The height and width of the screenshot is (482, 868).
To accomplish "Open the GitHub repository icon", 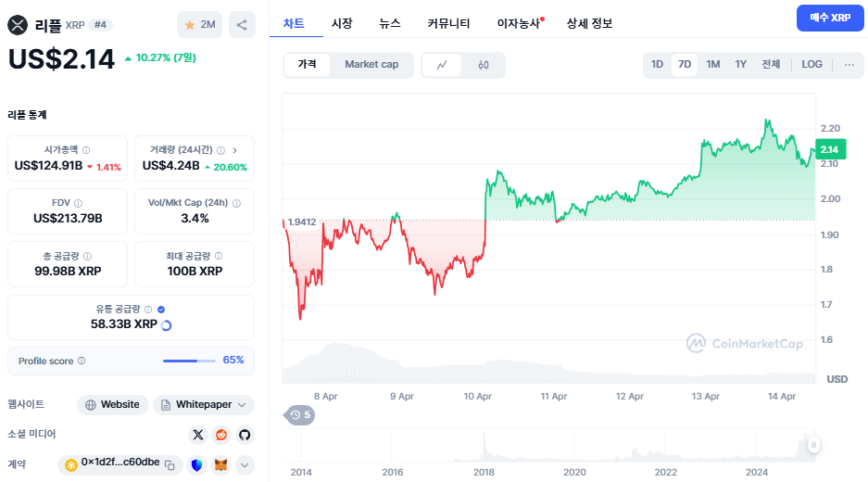I will 245,435.
